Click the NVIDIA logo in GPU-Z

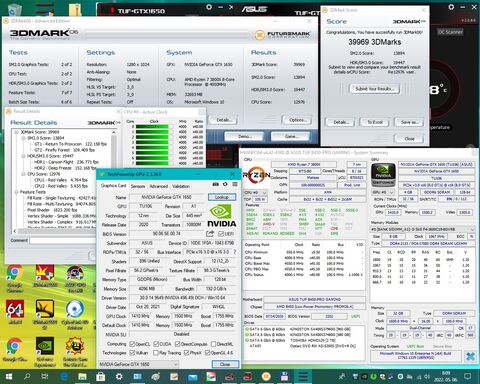(222, 216)
